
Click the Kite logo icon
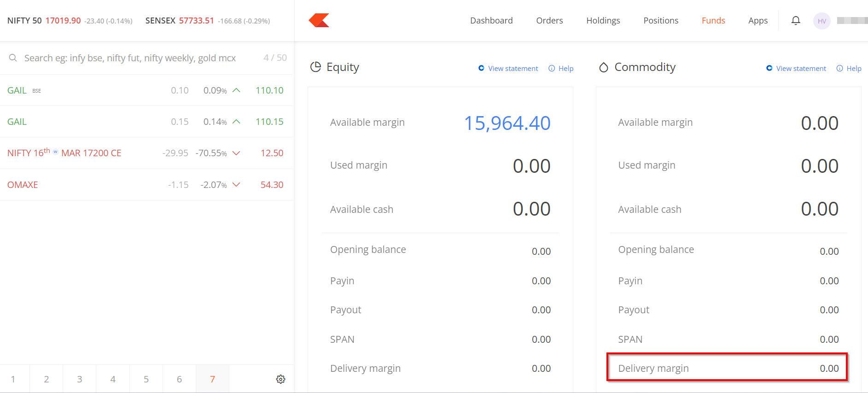click(319, 20)
